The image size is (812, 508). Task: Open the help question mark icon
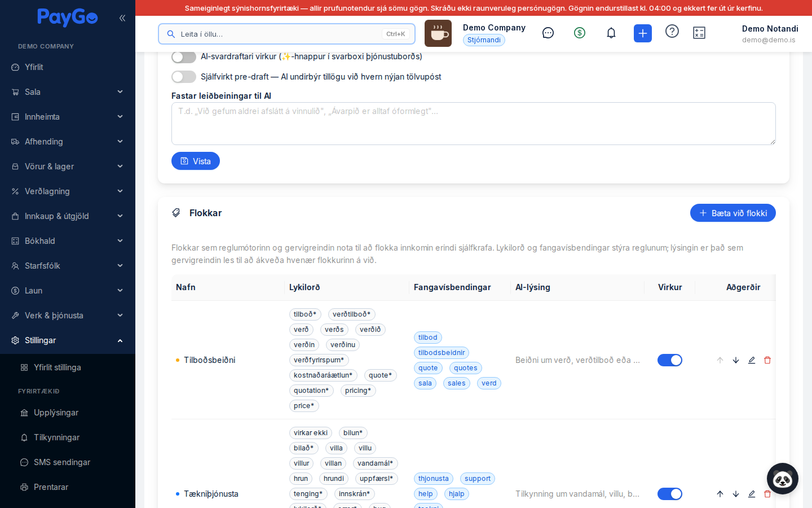point(672,31)
